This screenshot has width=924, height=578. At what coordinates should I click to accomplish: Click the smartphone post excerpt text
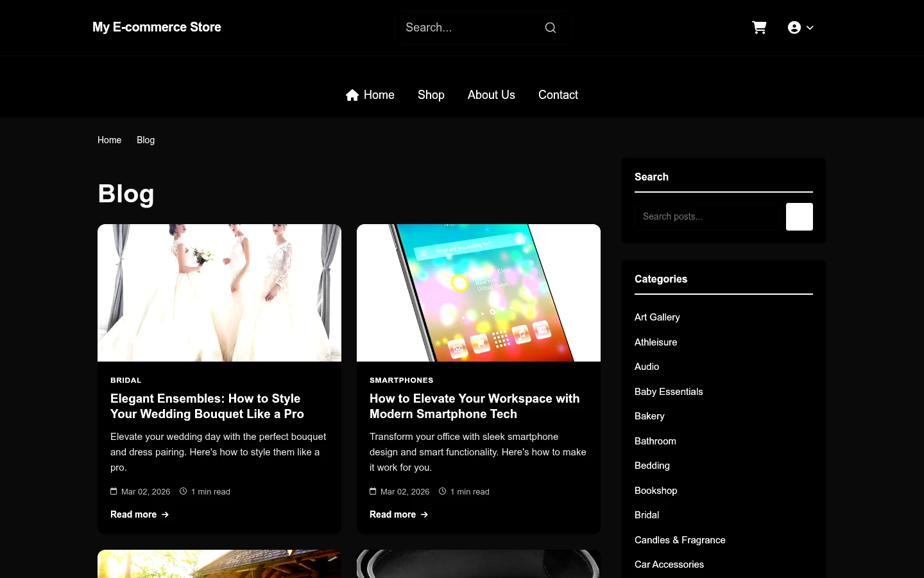(x=478, y=452)
